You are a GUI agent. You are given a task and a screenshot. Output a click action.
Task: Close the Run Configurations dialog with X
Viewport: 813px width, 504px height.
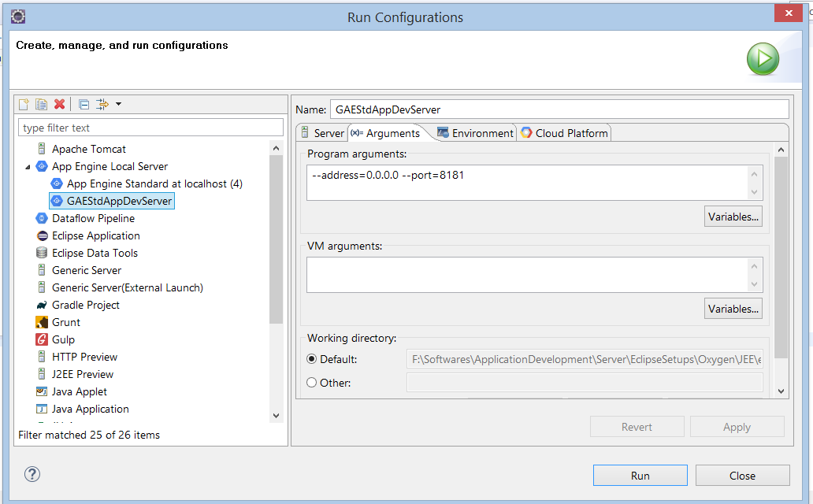point(789,13)
